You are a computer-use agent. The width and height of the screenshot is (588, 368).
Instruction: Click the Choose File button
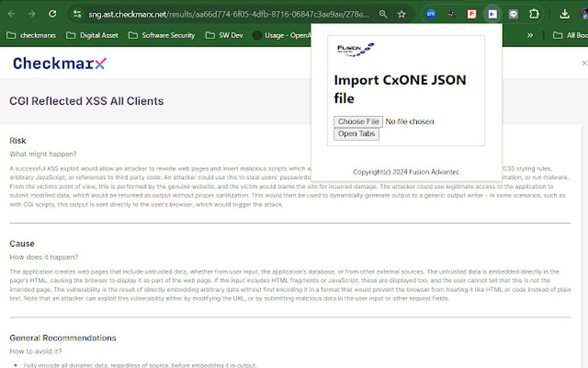tap(358, 122)
